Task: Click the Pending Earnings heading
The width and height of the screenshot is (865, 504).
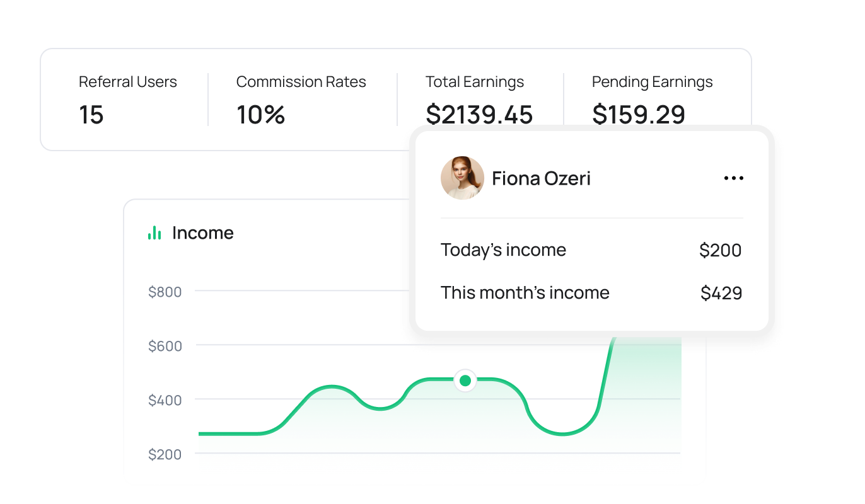Action: coord(652,82)
